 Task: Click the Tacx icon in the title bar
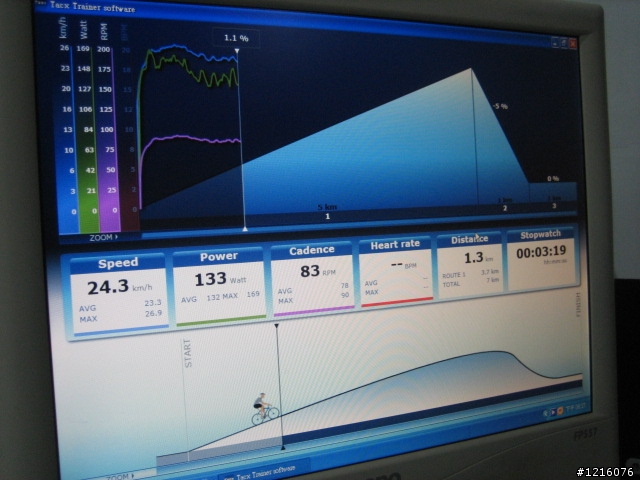tap(40, 2)
